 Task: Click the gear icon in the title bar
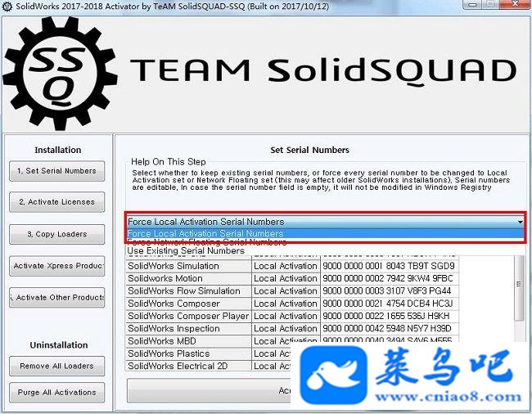[x=7, y=7]
